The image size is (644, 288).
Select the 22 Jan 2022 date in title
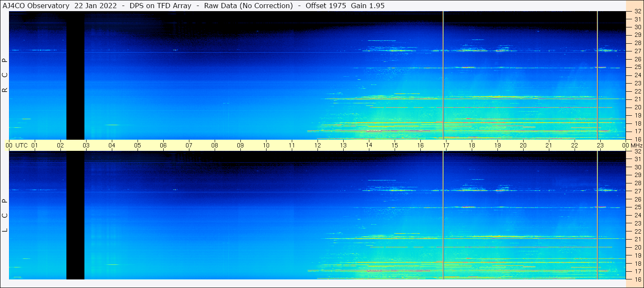pos(96,6)
